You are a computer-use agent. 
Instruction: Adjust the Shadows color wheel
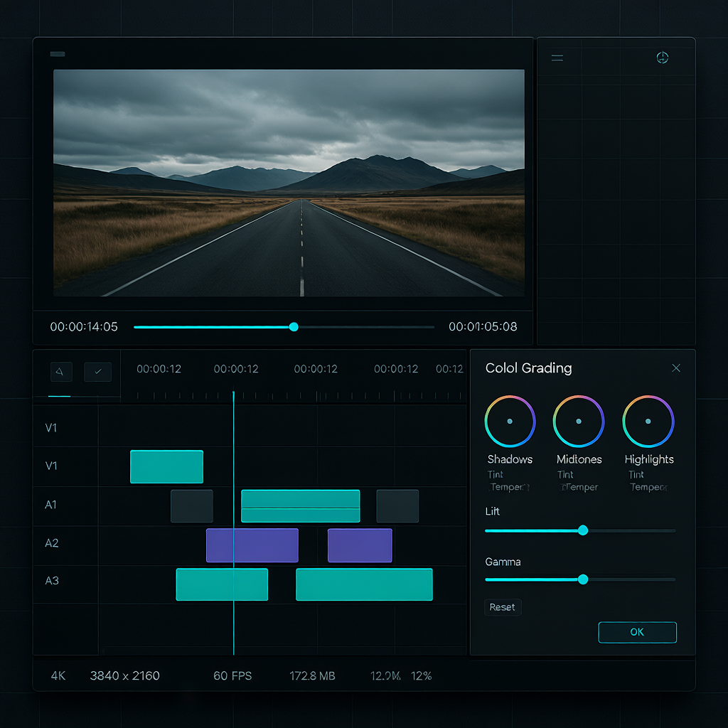tap(510, 421)
